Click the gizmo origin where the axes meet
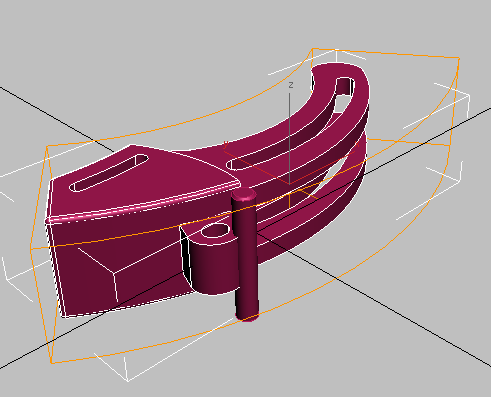The height and width of the screenshot is (397, 491). pyautogui.click(x=289, y=184)
